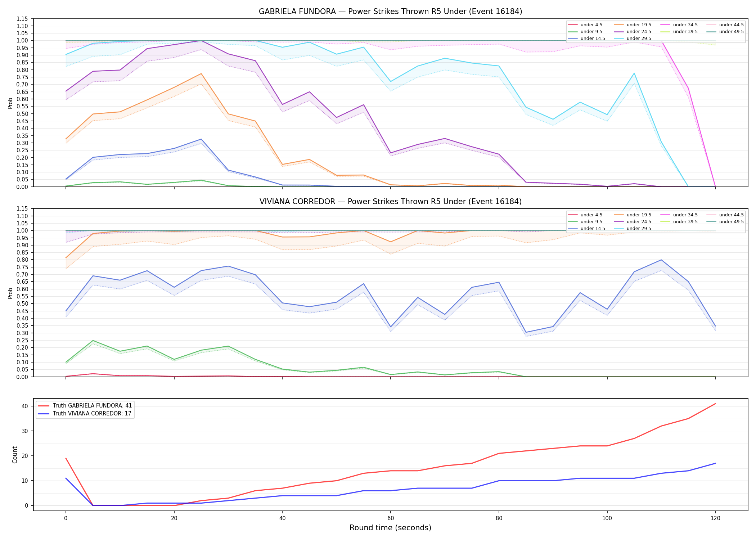Select 'under 49.5' legend label in Gabriela Fundora chart
The height and width of the screenshot is (540, 756).
tap(731, 32)
